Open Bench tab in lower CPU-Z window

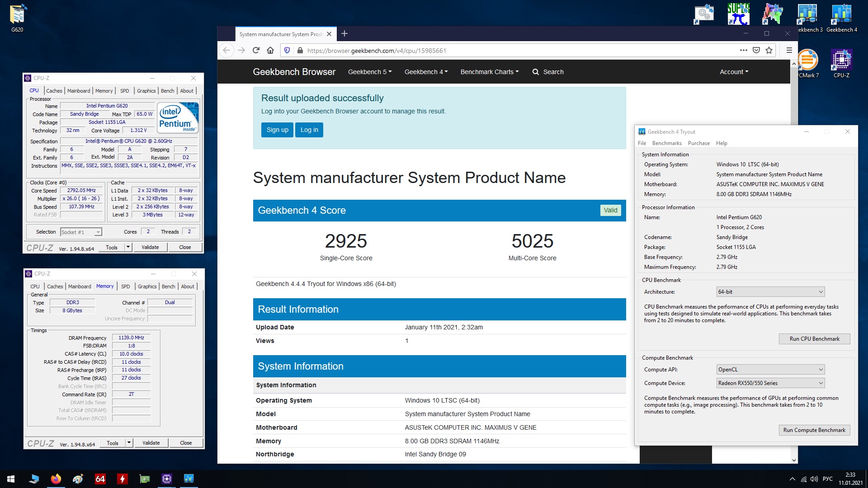[169, 286]
